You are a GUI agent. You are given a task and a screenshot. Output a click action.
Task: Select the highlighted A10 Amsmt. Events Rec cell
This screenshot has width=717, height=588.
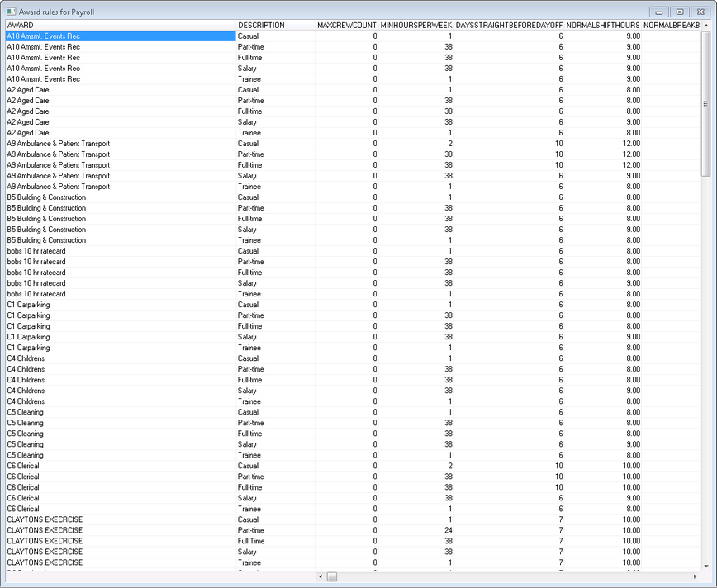121,36
